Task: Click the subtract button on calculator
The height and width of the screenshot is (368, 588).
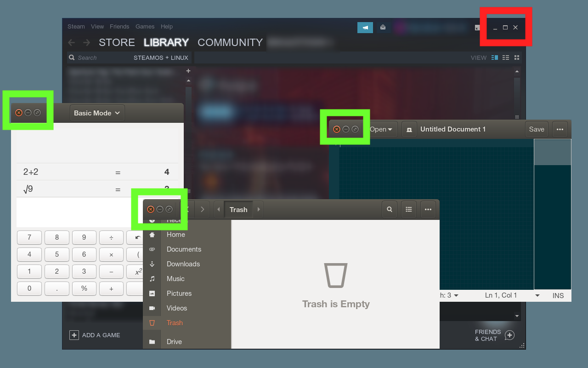Action: [x=111, y=271]
